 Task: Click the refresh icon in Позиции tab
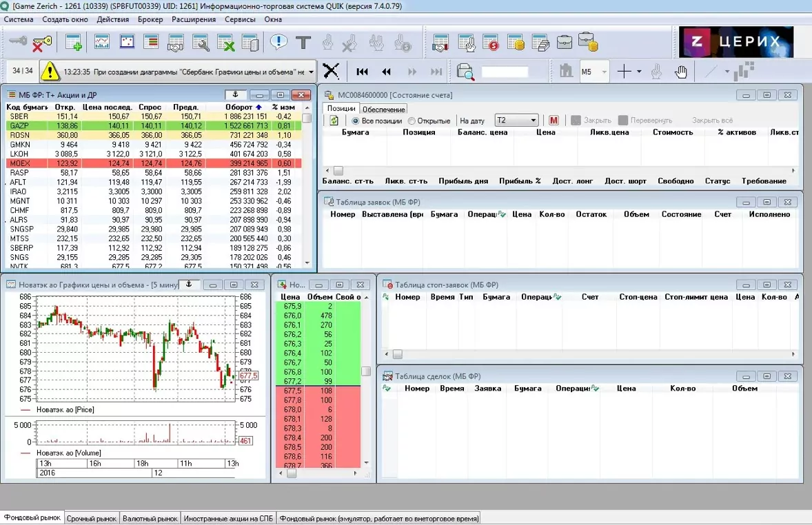pos(334,120)
